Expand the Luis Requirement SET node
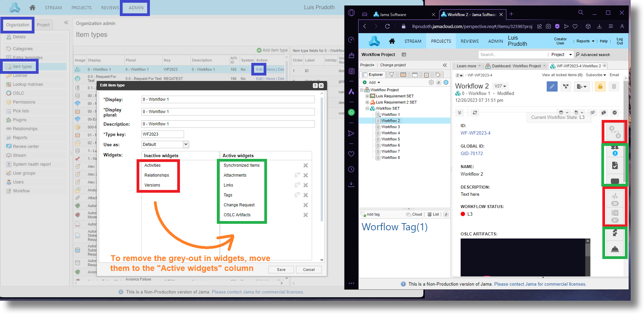Screen dimensions: 644x314 click(367, 96)
